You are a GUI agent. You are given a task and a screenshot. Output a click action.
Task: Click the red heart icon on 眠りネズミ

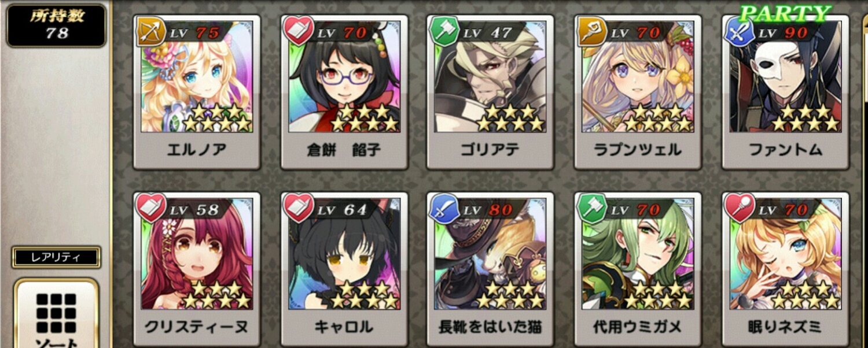739,208
